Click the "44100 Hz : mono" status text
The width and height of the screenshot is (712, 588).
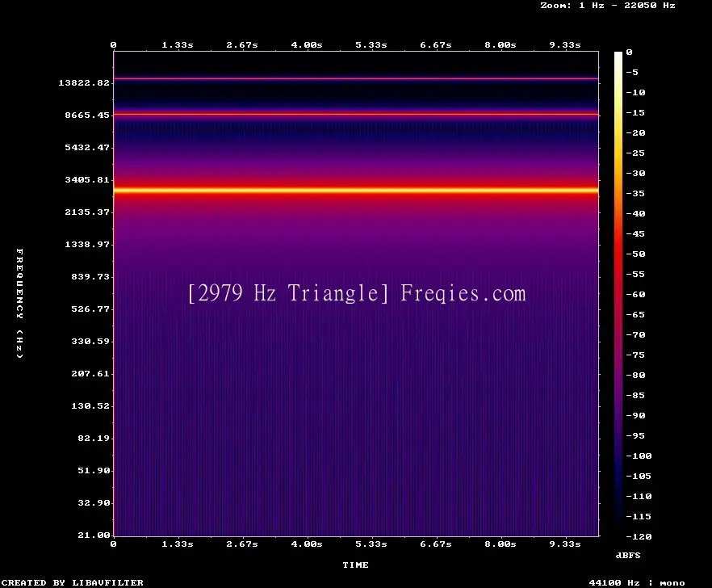tap(637, 582)
